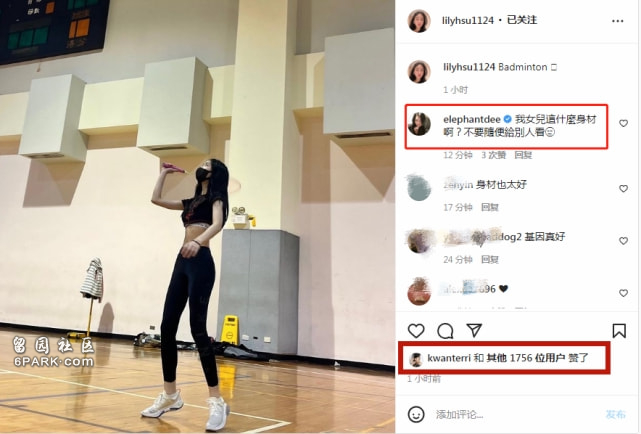Viewport: 641px width, 434px height.
Task: Reply to the 身材也太好 comment
Action: (x=490, y=207)
